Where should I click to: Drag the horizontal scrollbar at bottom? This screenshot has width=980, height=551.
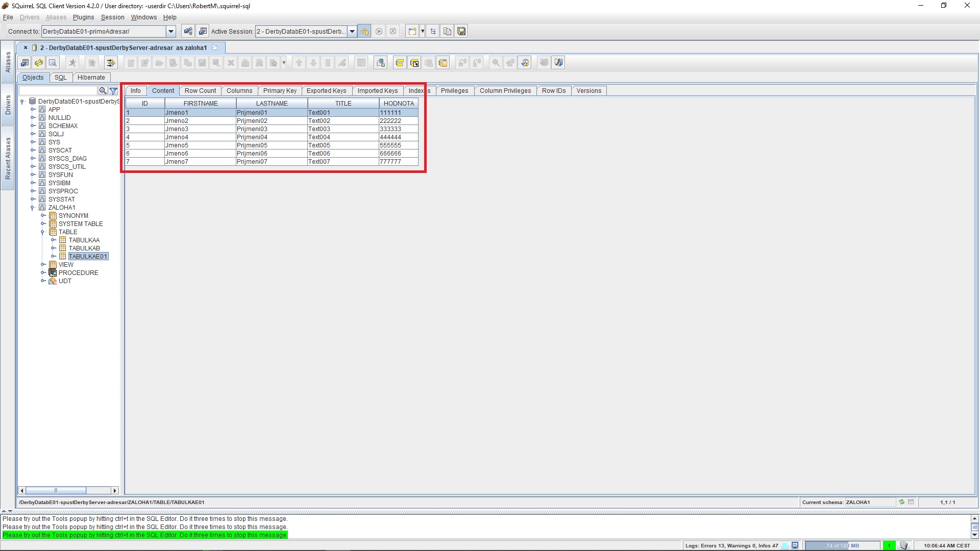pyautogui.click(x=57, y=490)
